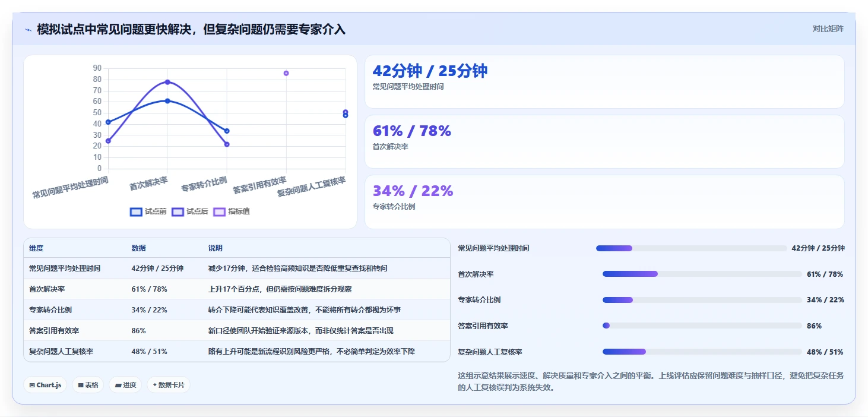This screenshot has width=868, height=417.
Task: Click the 复杂问题人工复核率 progress bar
Action: click(x=702, y=352)
